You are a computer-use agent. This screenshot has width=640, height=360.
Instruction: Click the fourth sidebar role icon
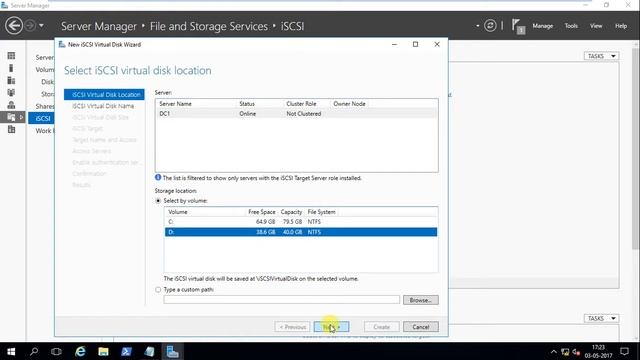click(11, 92)
